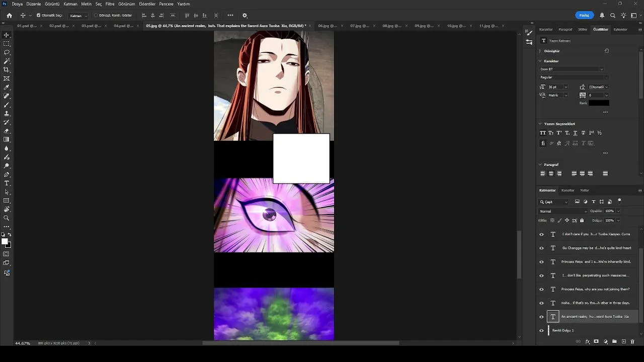
Task: Open the alignment settings gear icon
Action: [245, 15]
